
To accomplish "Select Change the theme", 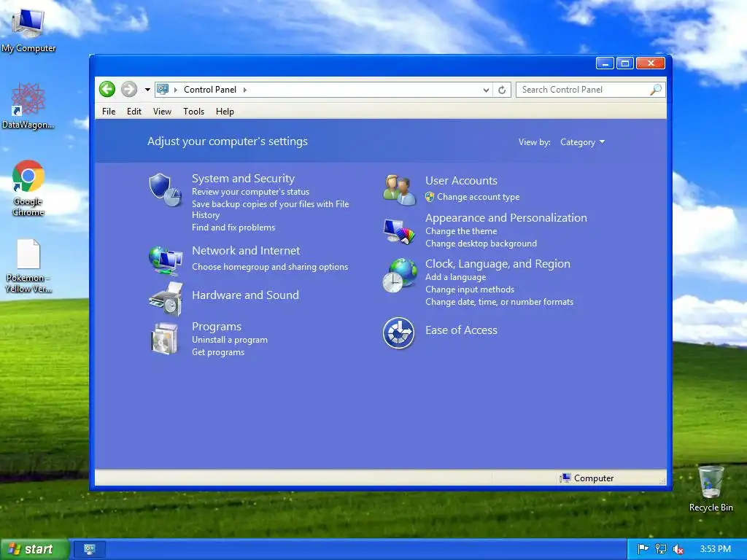I will tap(461, 231).
